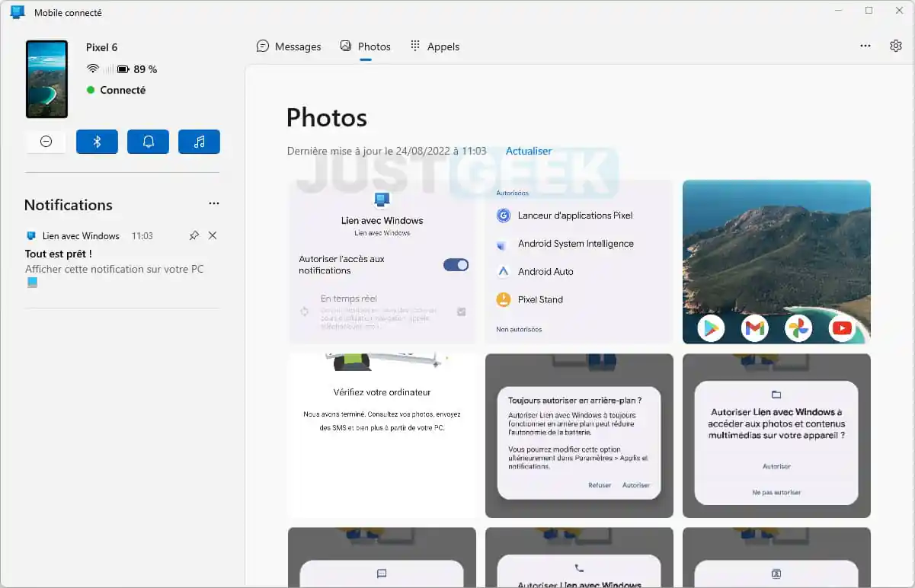
Task: Click 'Afficher cette notification sur votre PC' text
Action: (114, 269)
